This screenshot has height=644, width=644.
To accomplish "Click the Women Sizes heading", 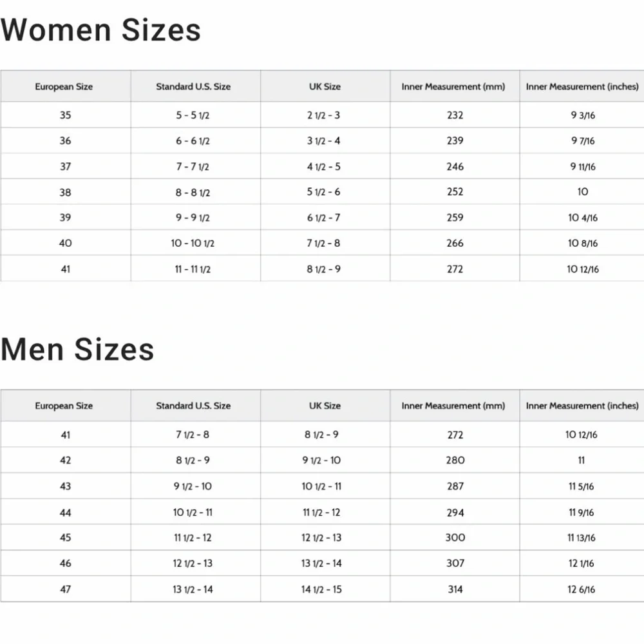I will 101,30.
